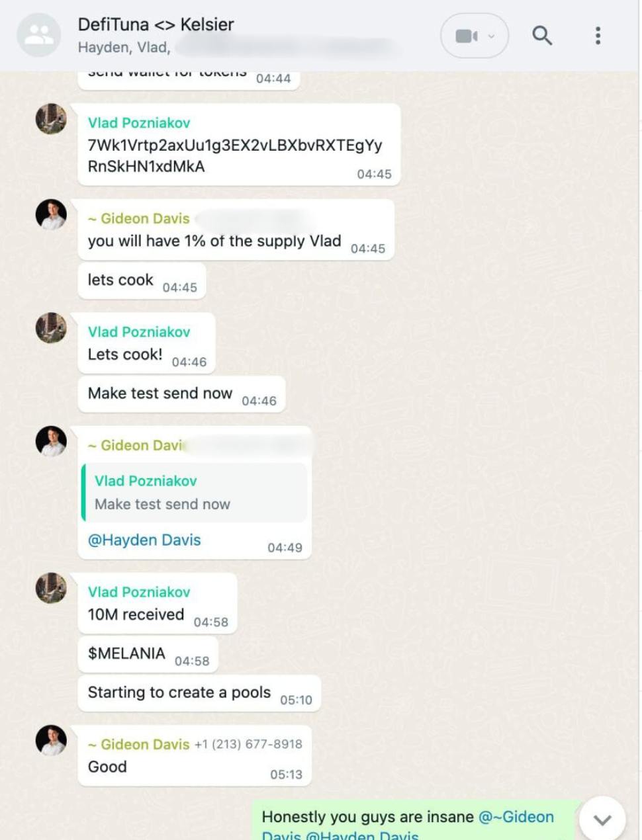Jump to latest messages with down-arrow button

tap(602, 819)
